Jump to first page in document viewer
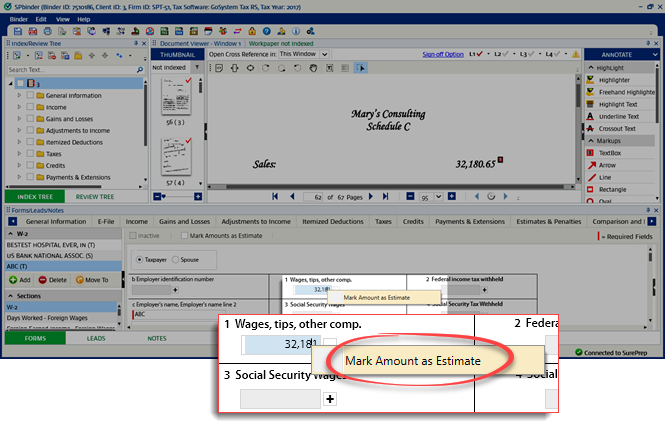This screenshot has height=434, width=665. point(277,197)
